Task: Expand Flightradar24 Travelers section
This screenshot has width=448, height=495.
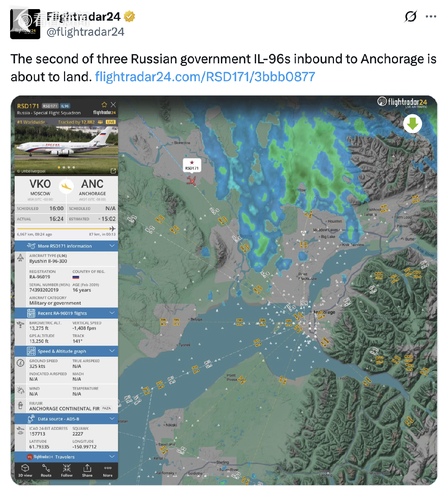Action: [66, 457]
